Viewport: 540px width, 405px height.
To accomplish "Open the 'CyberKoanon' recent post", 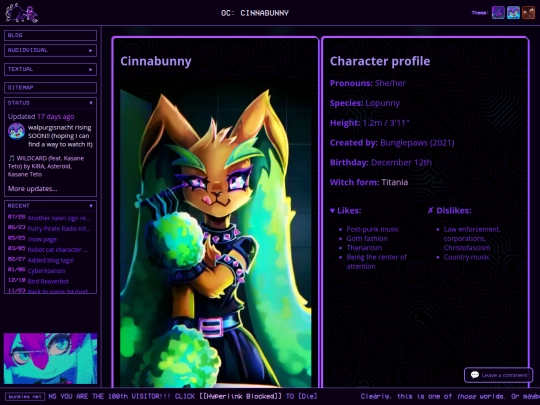I will click(x=46, y=271).
